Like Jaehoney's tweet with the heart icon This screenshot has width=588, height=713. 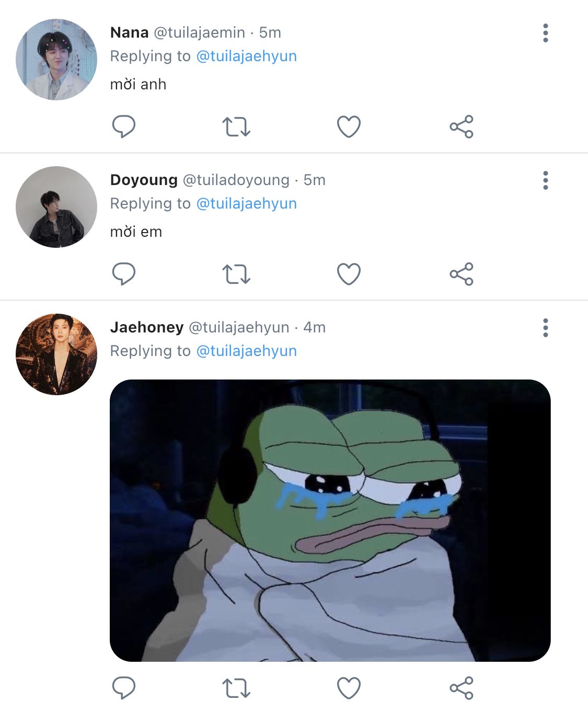(x=349, y=688)
